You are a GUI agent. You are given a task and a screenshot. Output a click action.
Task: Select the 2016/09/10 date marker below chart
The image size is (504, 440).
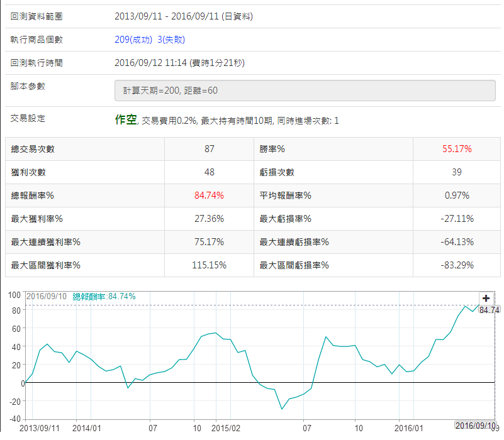475,426
